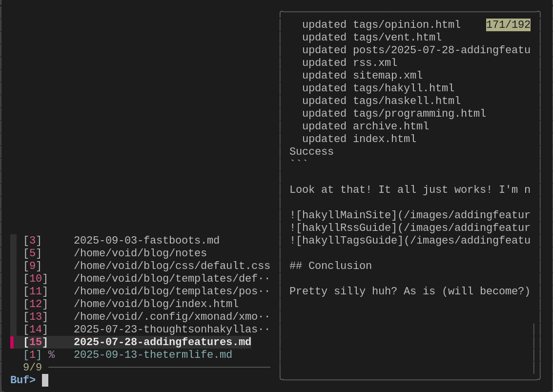Click the 9/9 match counter
553x392 pixels.
click(32, 367)
